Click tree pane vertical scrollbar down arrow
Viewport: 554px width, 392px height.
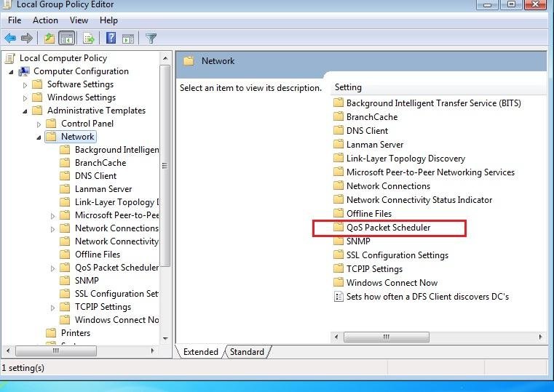[x=165, y=339]
